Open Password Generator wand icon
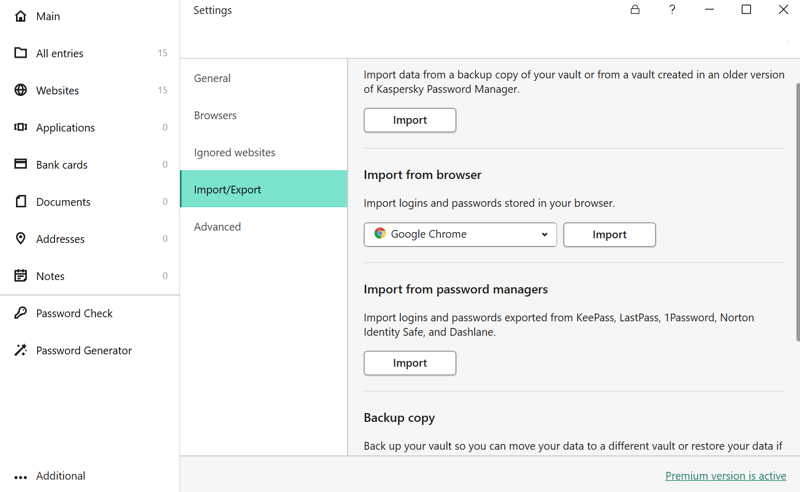800x492 pixels. 20,350
